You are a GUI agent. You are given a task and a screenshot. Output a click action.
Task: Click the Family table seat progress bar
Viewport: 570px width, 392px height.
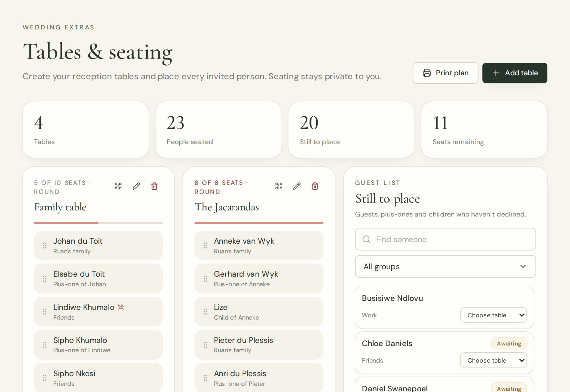pyautogui.click(x=98, y=223)
